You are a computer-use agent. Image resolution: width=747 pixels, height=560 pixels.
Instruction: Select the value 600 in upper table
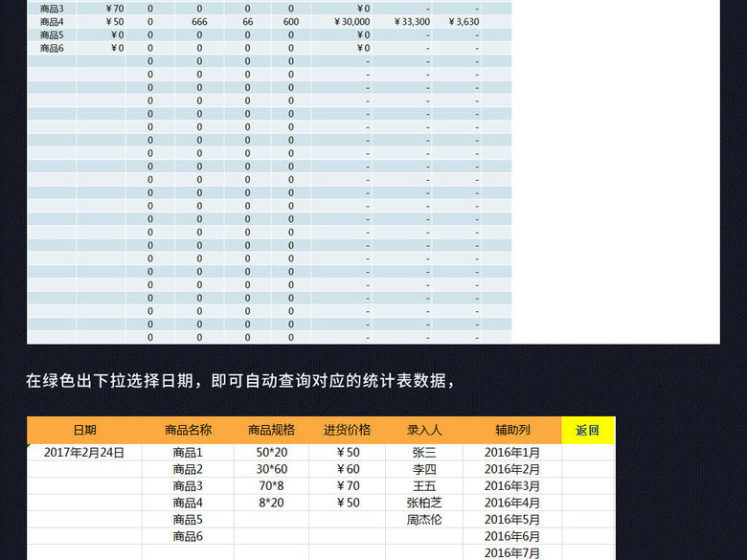(290, 22)
